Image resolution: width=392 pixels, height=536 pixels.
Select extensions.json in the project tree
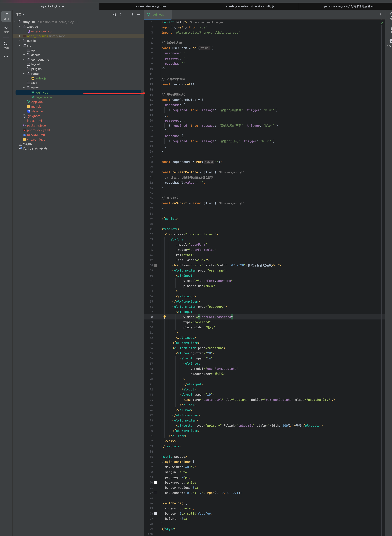tap(42, 31)
